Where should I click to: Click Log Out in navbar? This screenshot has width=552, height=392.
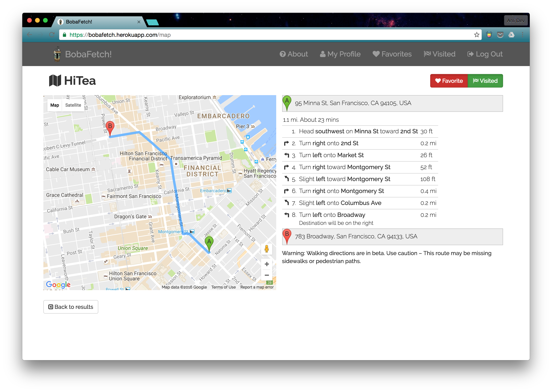click(485, 54)
